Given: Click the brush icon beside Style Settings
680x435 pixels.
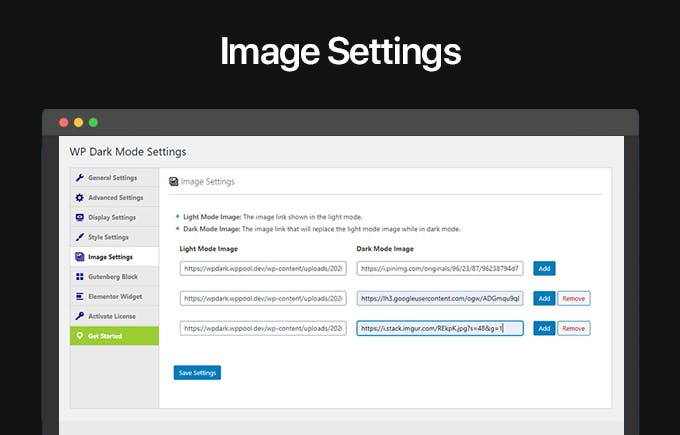Looking at the screenshot, I should [80, 237].
